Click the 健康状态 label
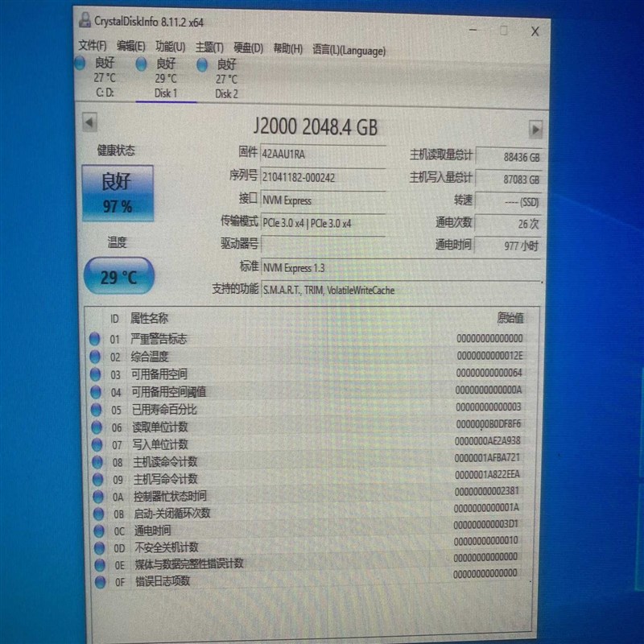The image size is (644, 644). point(116,151)
